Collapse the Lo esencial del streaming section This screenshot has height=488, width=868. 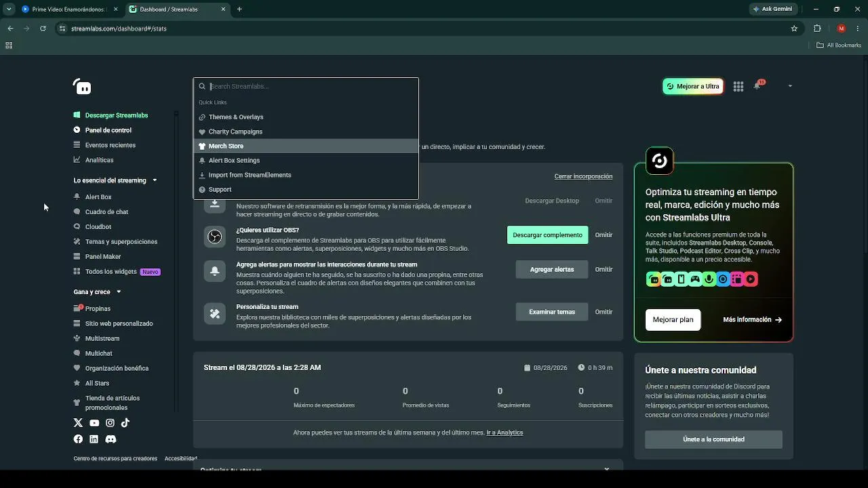coord(155,180)
